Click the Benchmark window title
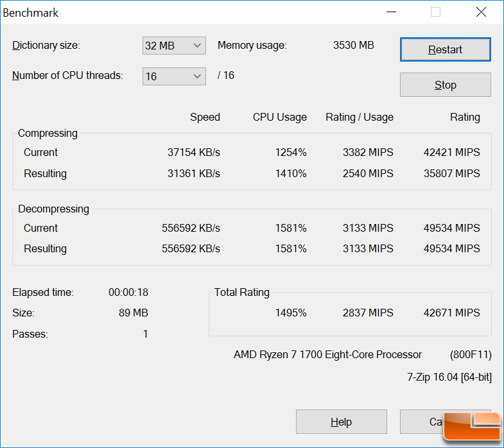Image resolution: width=504 pixels, height=448 pixels. tap(31, 13)
